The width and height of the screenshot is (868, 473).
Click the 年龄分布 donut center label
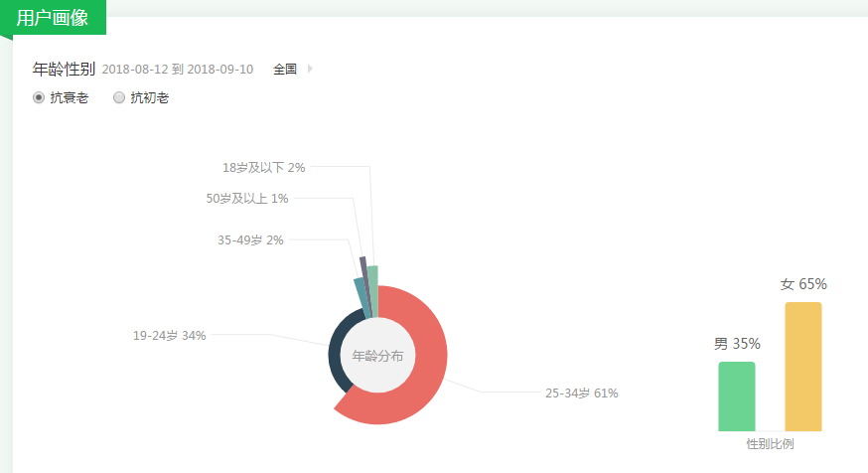tap(378, 355)
